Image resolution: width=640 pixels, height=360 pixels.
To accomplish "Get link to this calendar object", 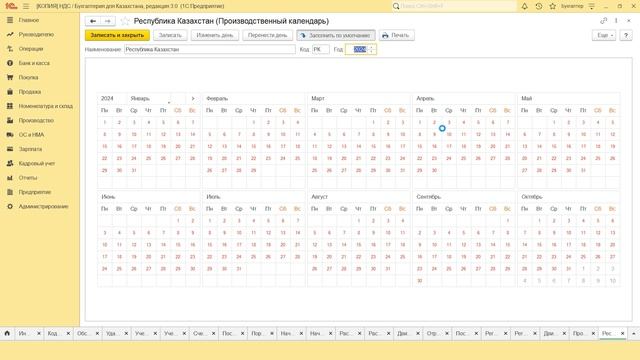I will coord(604,21).
